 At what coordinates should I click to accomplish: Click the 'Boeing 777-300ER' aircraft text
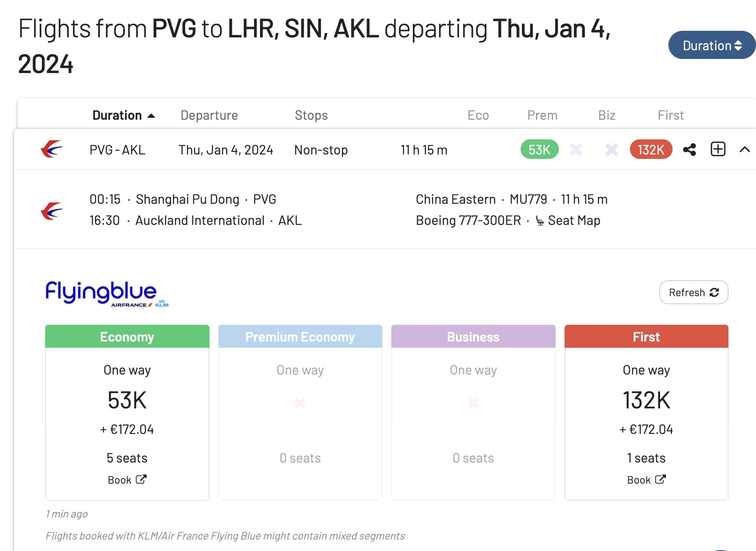(468, 220)
